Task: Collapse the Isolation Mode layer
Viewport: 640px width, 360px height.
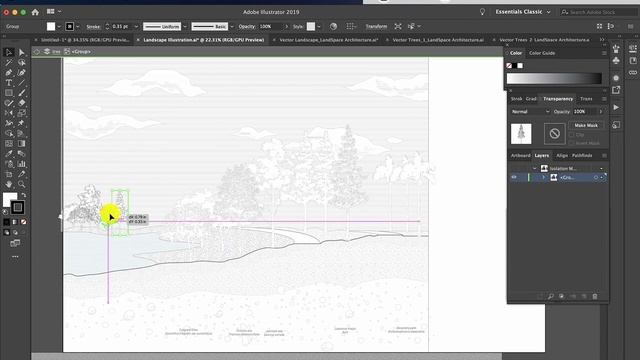Action: pos(534,168)
